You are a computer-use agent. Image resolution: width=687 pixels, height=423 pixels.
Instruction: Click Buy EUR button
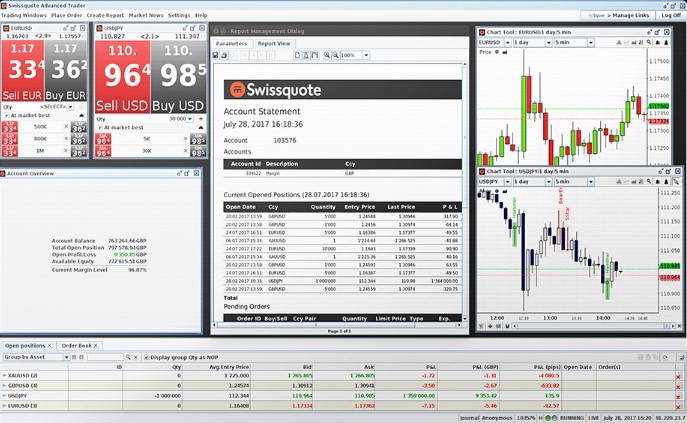(x=66, y=71)
